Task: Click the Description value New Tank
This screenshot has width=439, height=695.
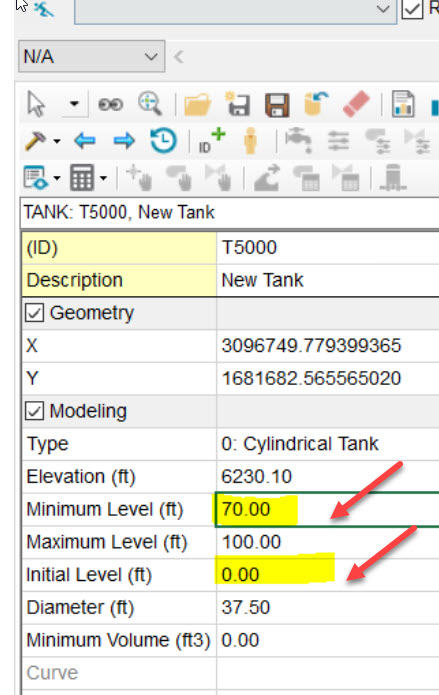Action: coord(263,280)
